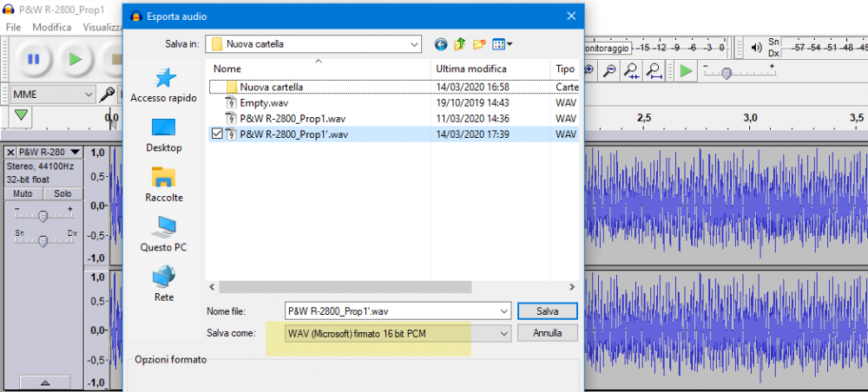This screenshot has width=868, height=392.
Task: Open the Modifica menu
Action: coord(52,27)
